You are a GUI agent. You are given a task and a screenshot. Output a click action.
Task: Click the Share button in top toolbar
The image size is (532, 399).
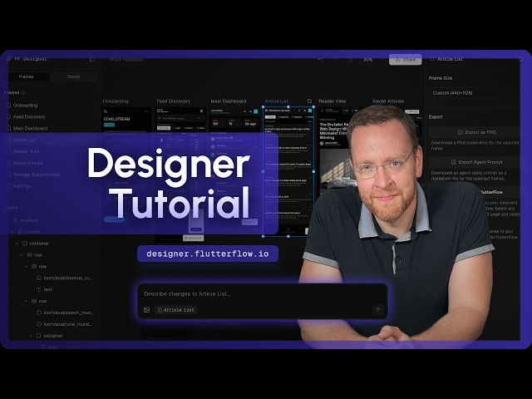(406, 59)
